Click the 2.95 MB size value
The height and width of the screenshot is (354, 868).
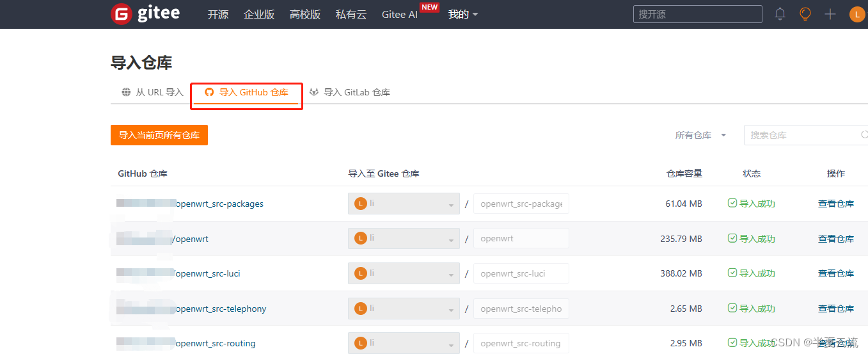coord(686,343)
